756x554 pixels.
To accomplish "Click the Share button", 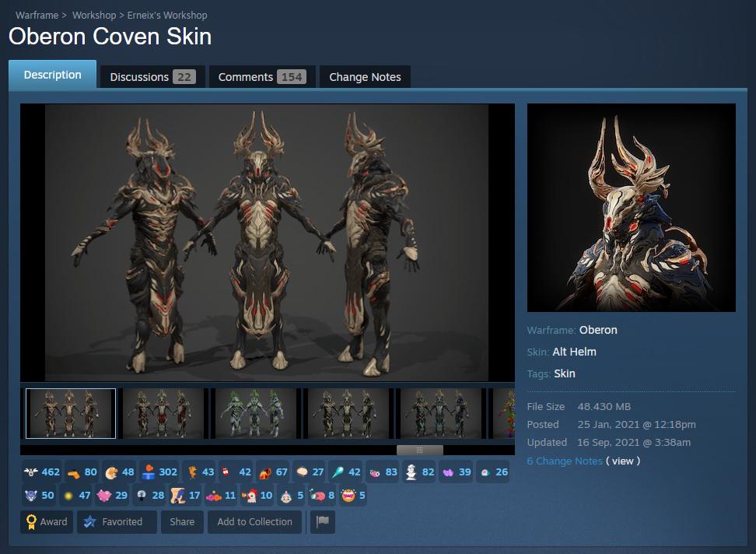I will coord(182,521).
